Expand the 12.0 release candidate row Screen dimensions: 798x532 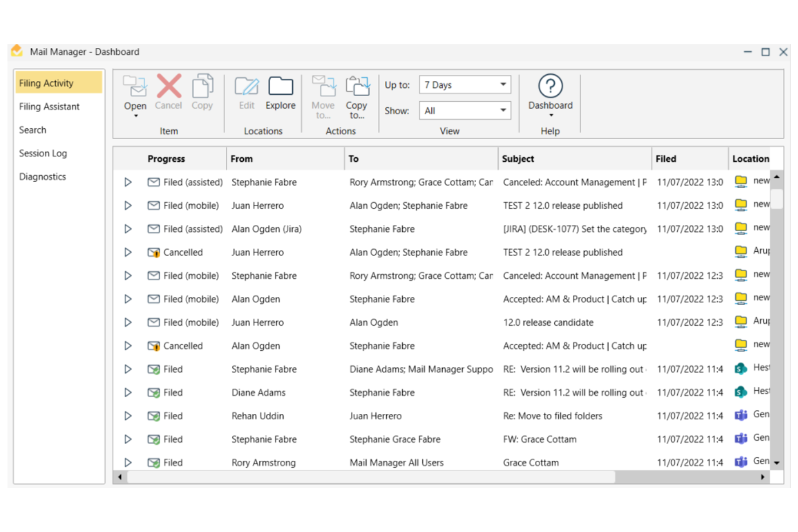pos(128,322)
